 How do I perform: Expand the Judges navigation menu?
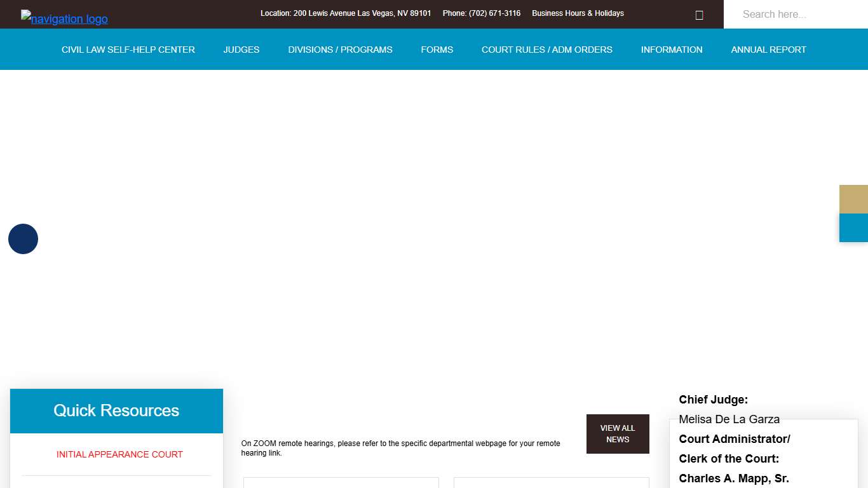click(x=241, y=50)
